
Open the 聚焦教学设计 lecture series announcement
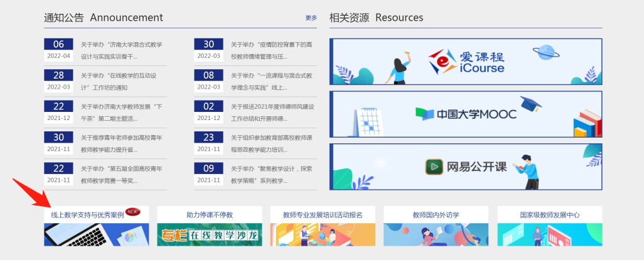(271, 174)
